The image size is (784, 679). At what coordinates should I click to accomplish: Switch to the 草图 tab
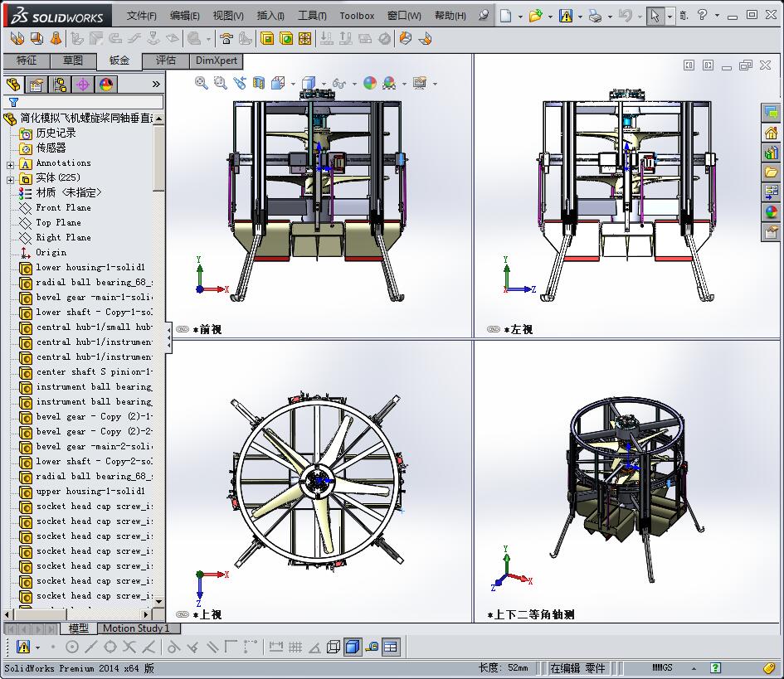tap(73, 61)
